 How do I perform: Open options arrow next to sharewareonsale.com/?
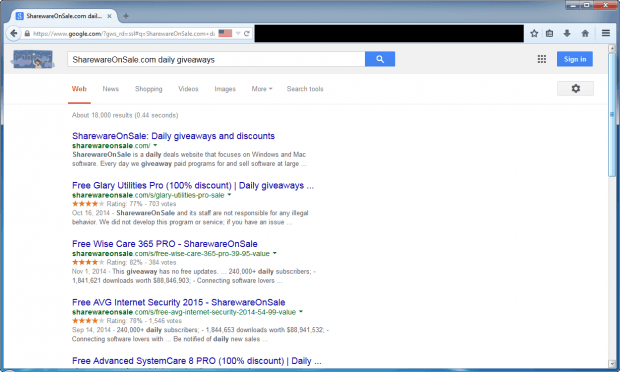click(x=155, y=145)
